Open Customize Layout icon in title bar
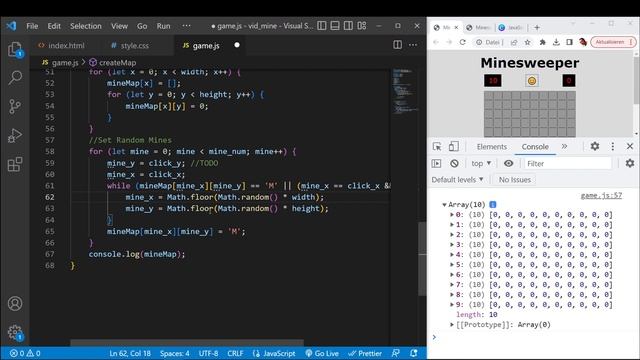This screenshot has height=360, width=640. click(x=362, y=26)
